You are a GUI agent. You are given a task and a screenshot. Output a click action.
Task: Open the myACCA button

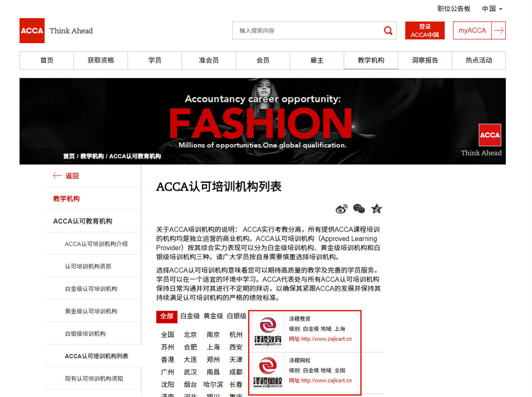pyautogui.click(x=472, y=30)
